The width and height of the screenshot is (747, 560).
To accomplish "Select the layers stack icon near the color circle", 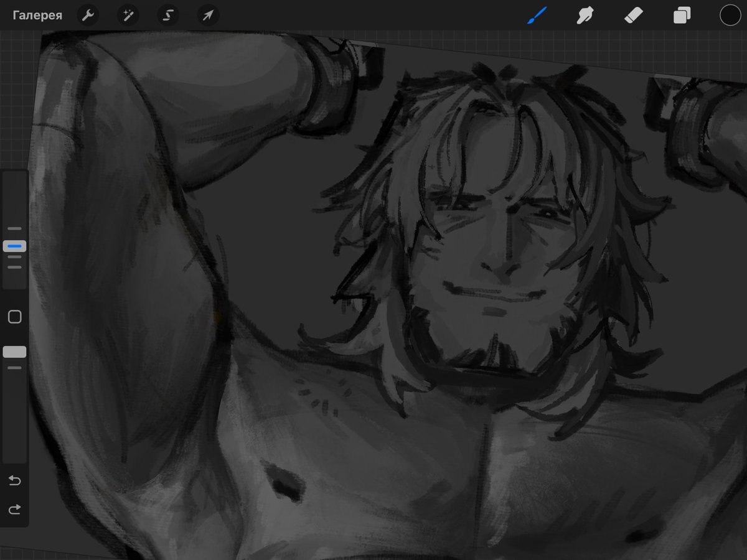I will pos(681,15).
